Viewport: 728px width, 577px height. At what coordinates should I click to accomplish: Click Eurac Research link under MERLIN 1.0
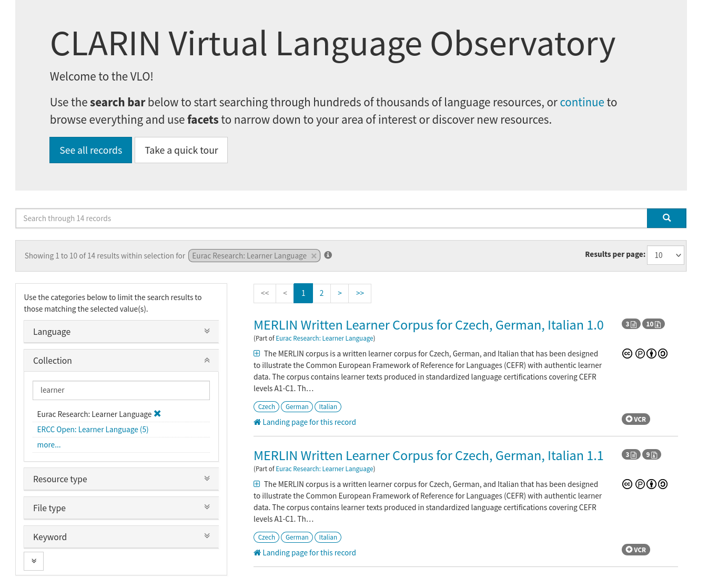tap(325, 339)
